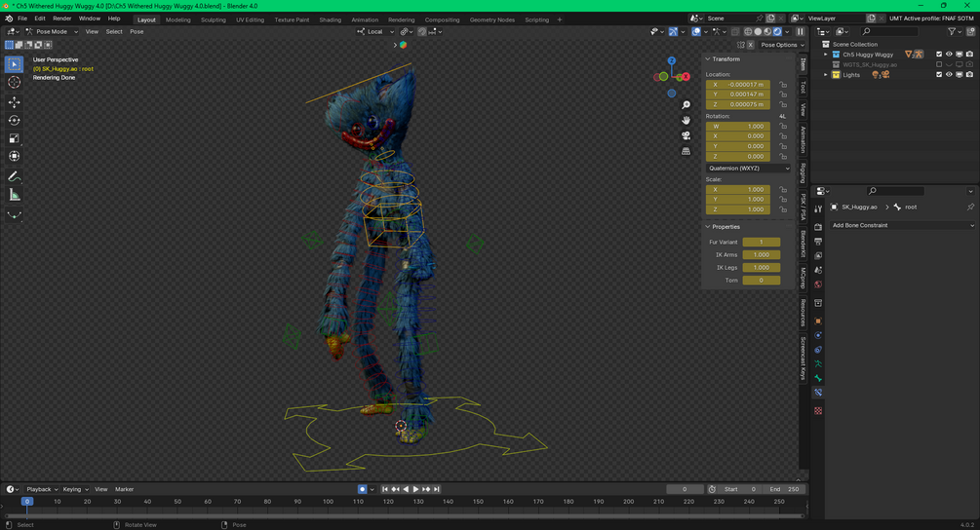Switch to rendered viewport shading
The width and height of the screenshot is (980, 530).
coord(777,32)
